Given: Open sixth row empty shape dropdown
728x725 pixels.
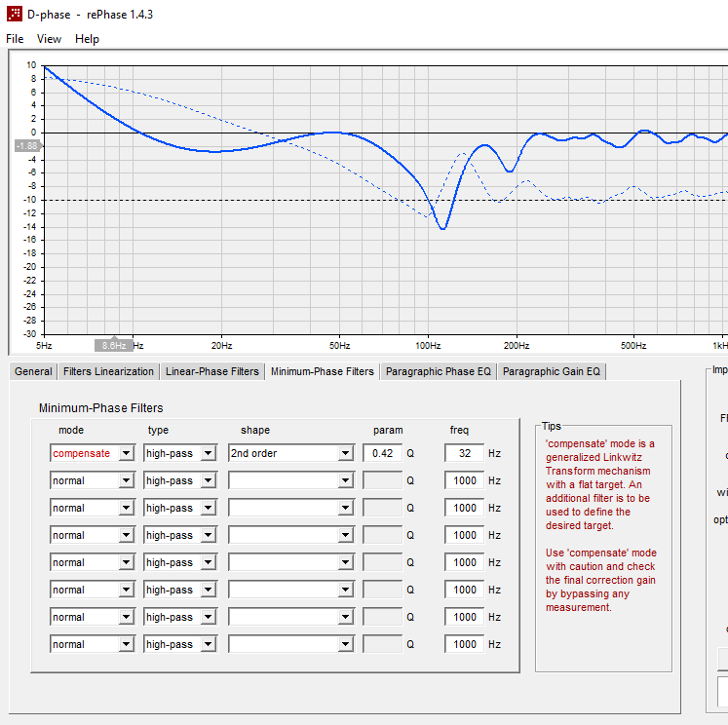Looking at the screenshot, I should [291, 590].
